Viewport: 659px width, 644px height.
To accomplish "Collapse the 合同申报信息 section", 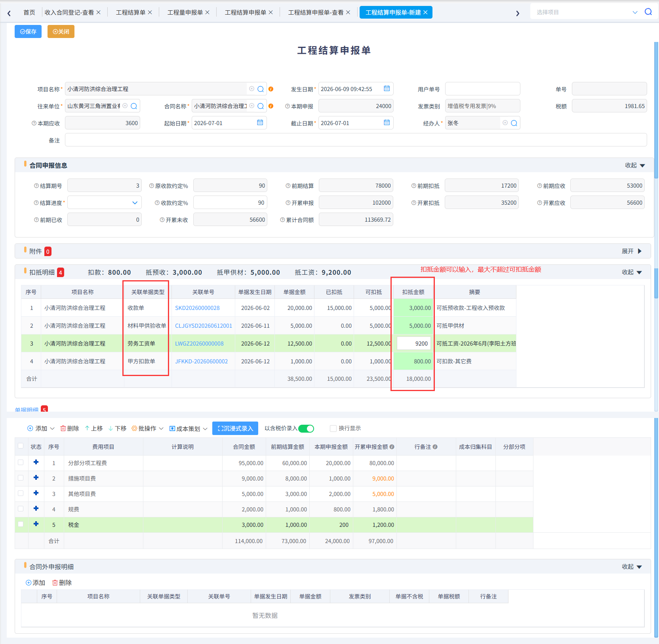I will tap(635, 165).
